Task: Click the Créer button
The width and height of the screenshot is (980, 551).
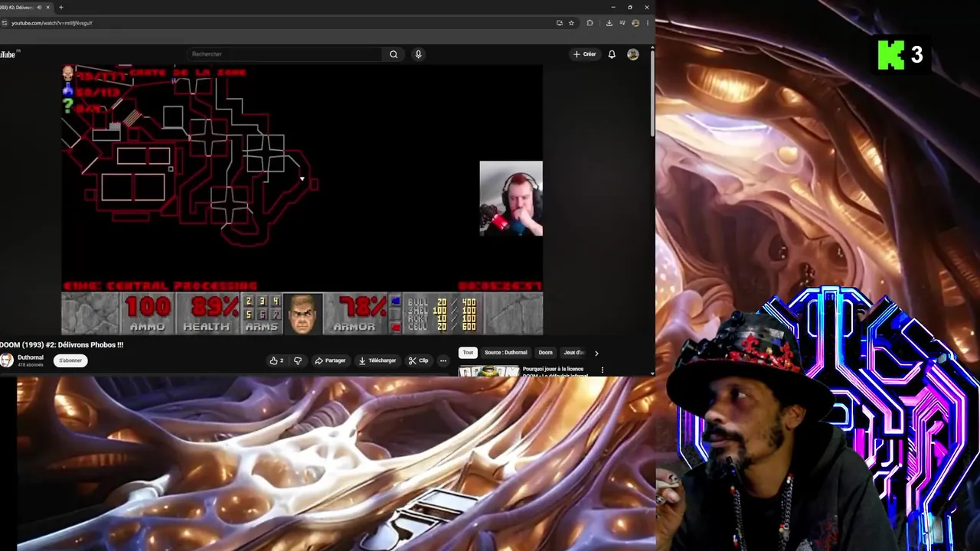Action: point(584,54)
